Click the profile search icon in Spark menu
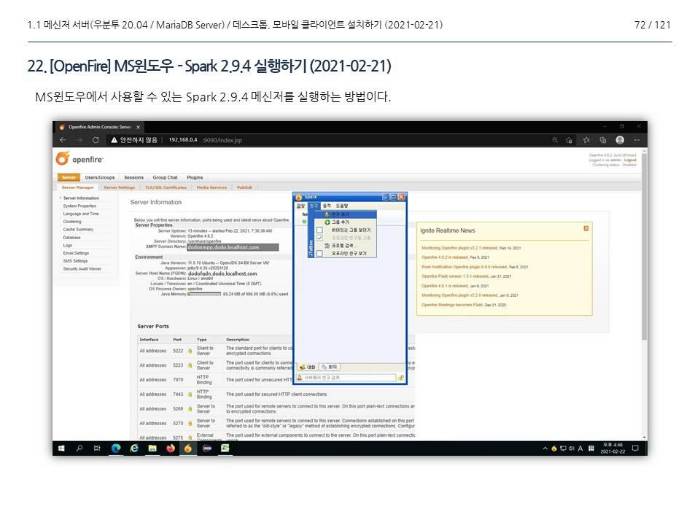Screen dimensions: 700x525 coord(327,246)
